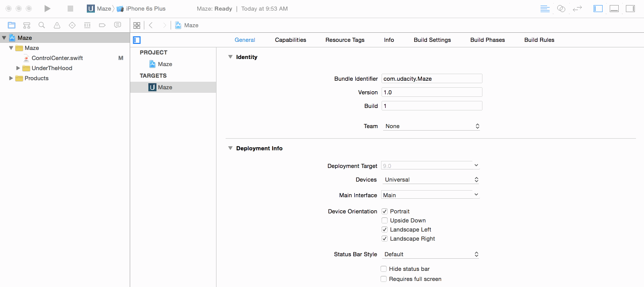Screen dimensions: 644x287
Task: Click the Version field
Action: 432,92
